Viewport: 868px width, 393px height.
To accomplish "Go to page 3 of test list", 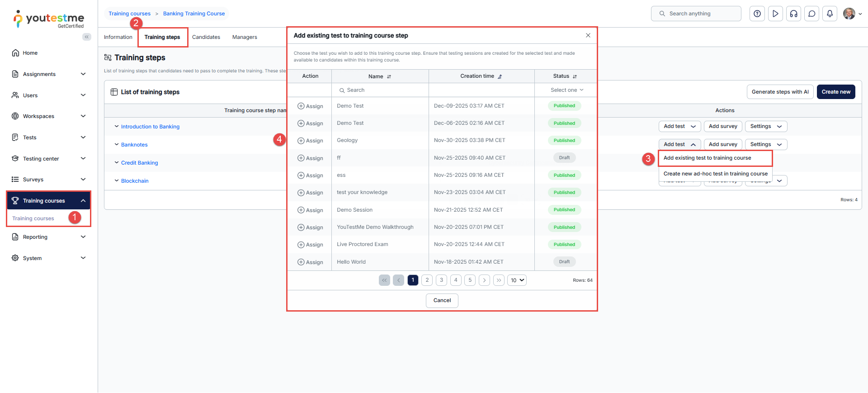I will [x=441, y=280].
